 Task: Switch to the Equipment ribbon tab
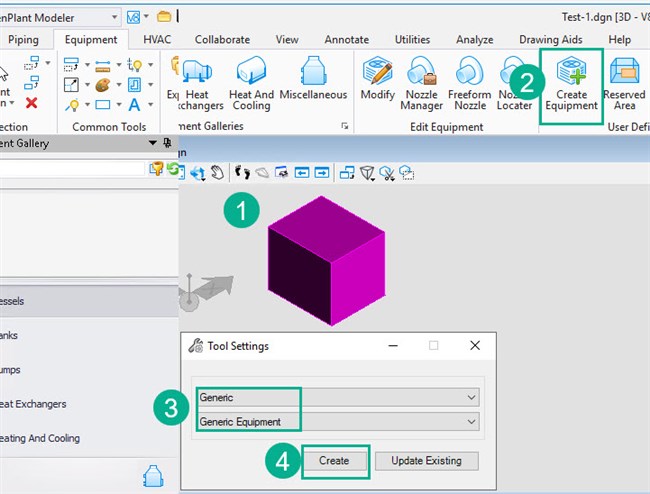point(91,40)
